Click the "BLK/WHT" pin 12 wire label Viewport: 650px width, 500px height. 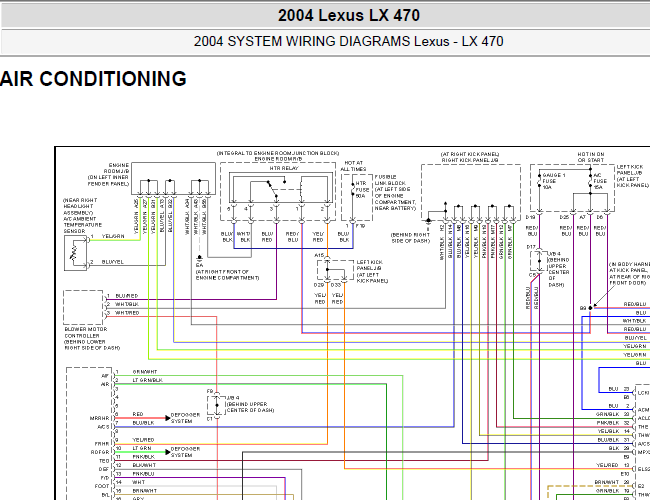tap(144, 465)
